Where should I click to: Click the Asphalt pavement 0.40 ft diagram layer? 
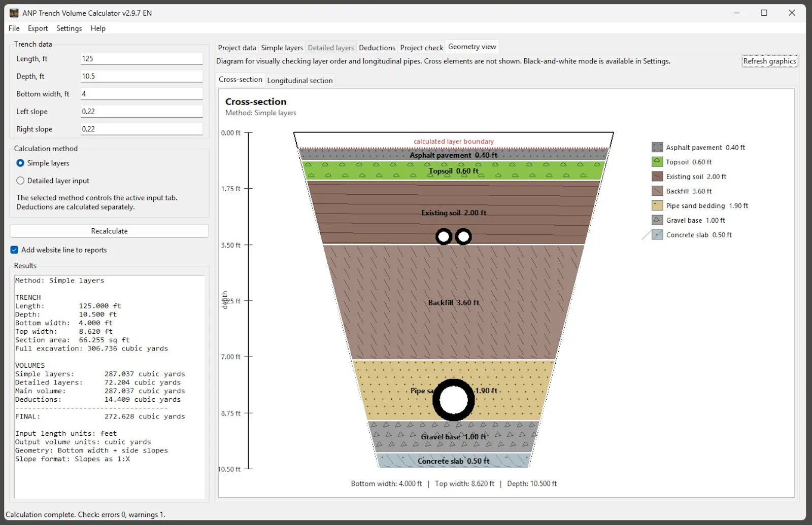click(x=454, y=155)
